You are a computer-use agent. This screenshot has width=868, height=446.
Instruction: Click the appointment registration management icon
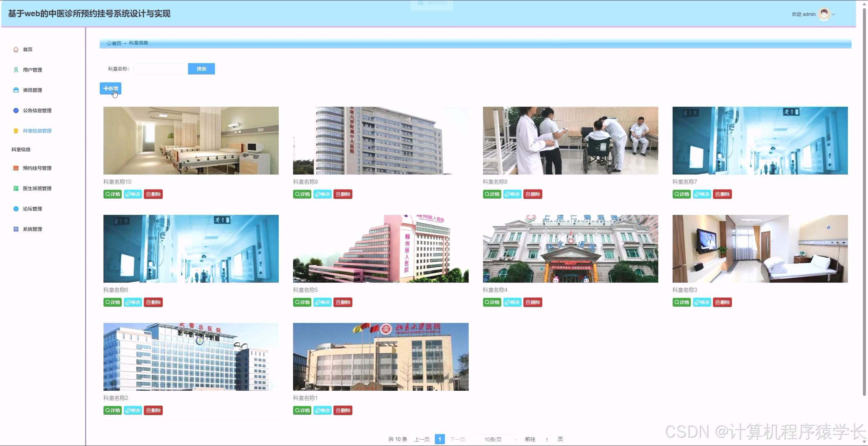point(16,168)
